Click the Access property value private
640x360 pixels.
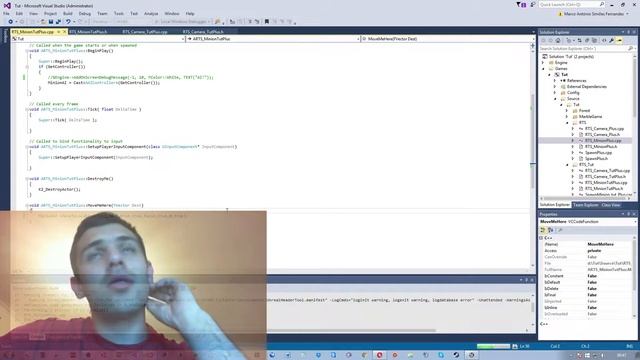(x=594, y=251)
